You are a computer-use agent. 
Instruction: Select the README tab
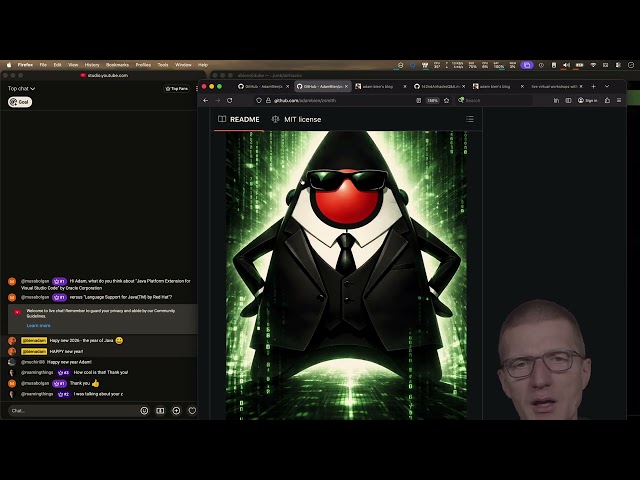coord(239,119)
